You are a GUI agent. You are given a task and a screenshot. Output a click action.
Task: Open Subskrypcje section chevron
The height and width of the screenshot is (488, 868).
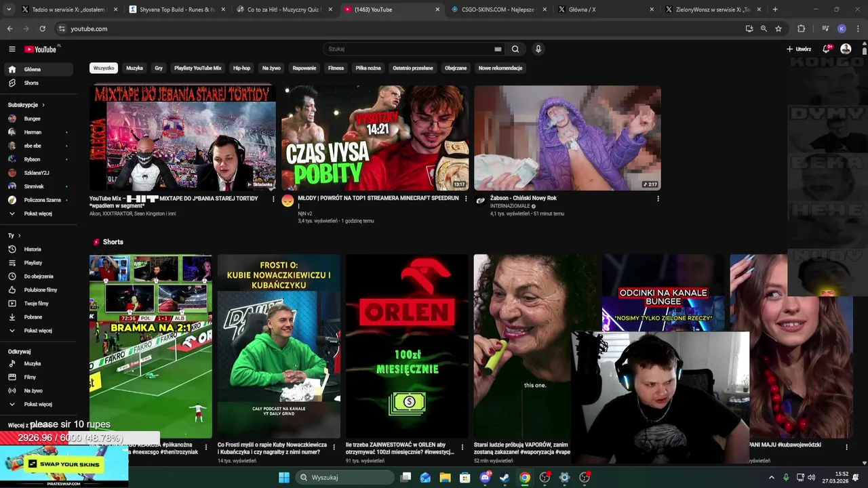click(43, 105)
